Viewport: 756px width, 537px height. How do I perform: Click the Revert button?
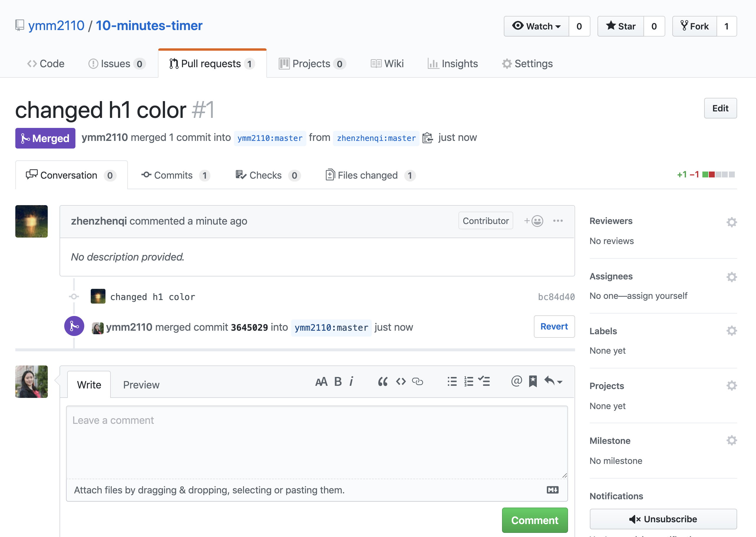pyautogui.click(x=554, y=327)
